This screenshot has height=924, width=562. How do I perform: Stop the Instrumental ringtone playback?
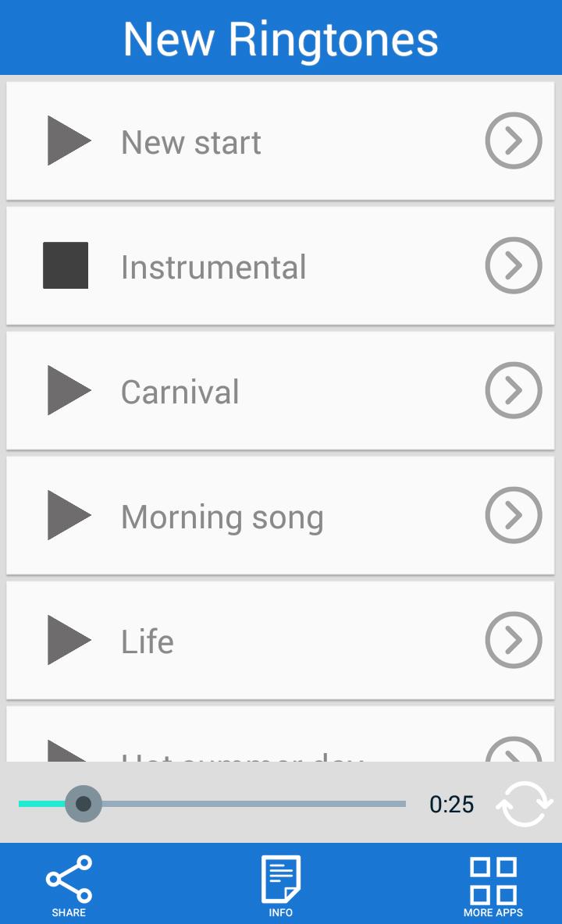coord(66,265)
